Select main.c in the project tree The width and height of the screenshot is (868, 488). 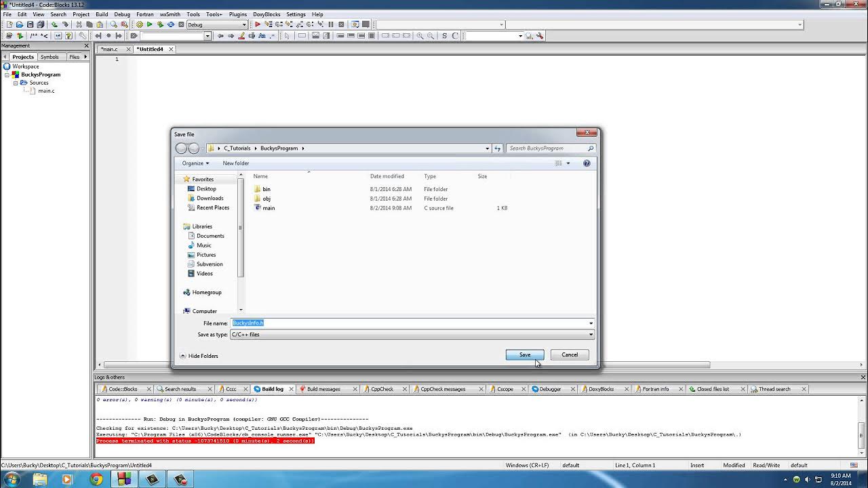click(46, 91)
